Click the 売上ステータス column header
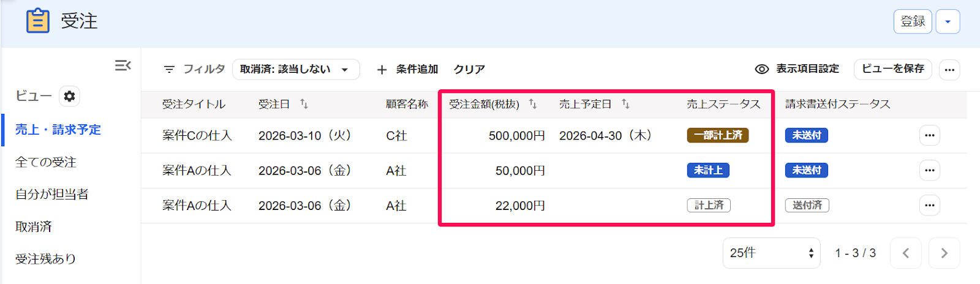 pos(723,104)
